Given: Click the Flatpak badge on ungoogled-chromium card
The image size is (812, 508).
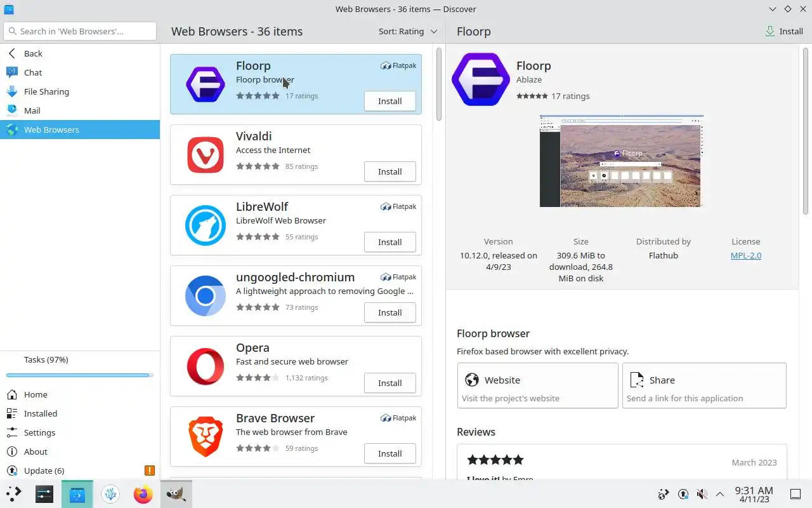Looking at the screenshot, I should click(398, 277).
